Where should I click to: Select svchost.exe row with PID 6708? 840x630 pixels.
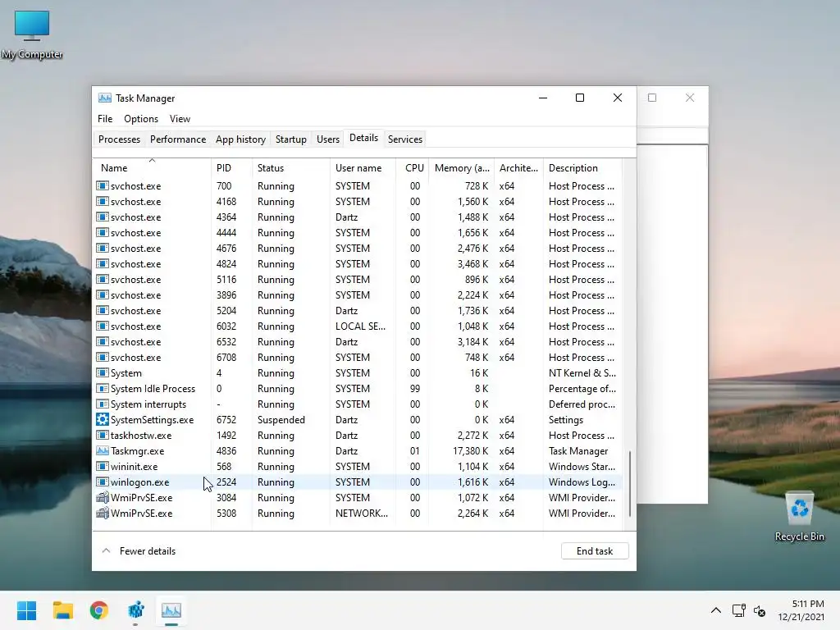click(x=358, y=358)
